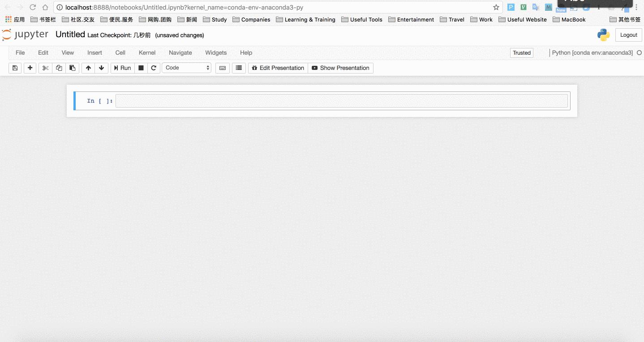This screenshot has width=644, height=342.
Task: Click the Trusted notebook status
Action: [x=521, y=52]
